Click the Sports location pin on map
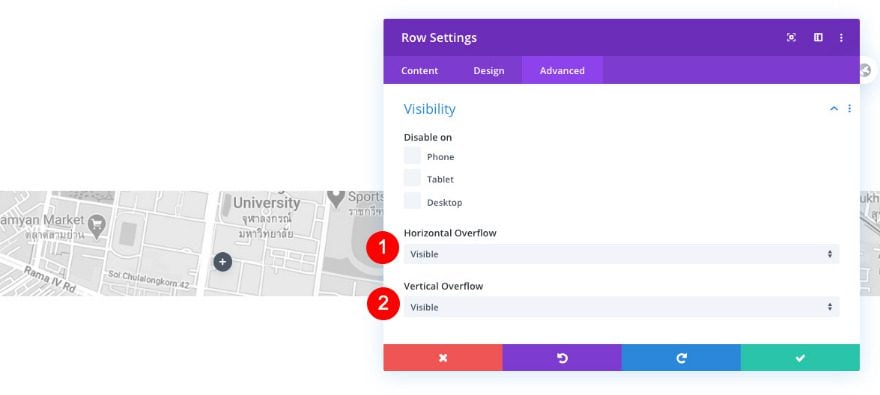Image resolution: width=880 pixels, height=395 pixels. tap(336, 198)
